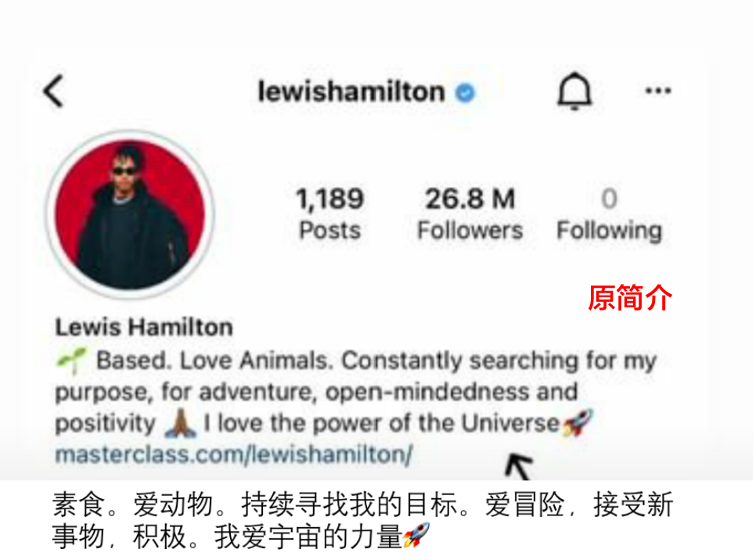Open the 26.8 M Followers list
This screenshot has height=560, width=756.
click(x=470, y=214)
